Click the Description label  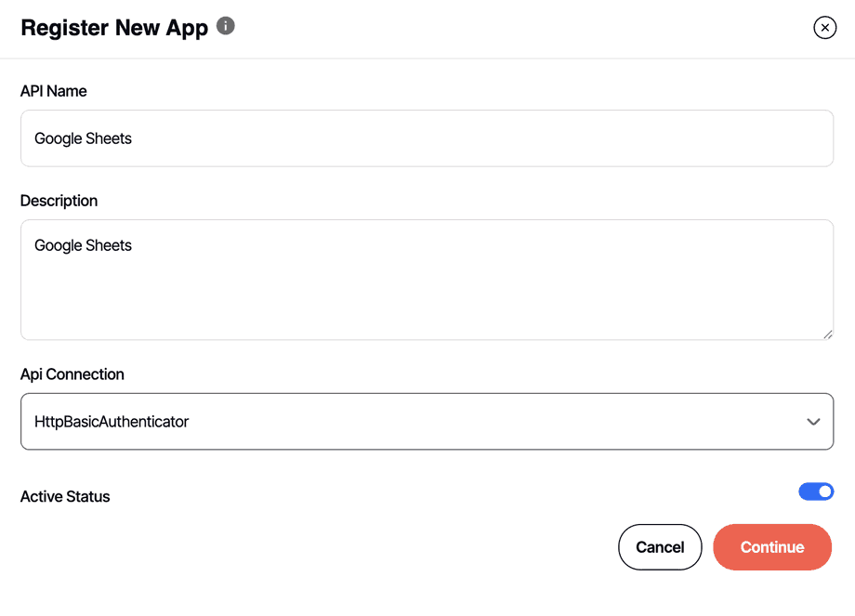point(59,201)
